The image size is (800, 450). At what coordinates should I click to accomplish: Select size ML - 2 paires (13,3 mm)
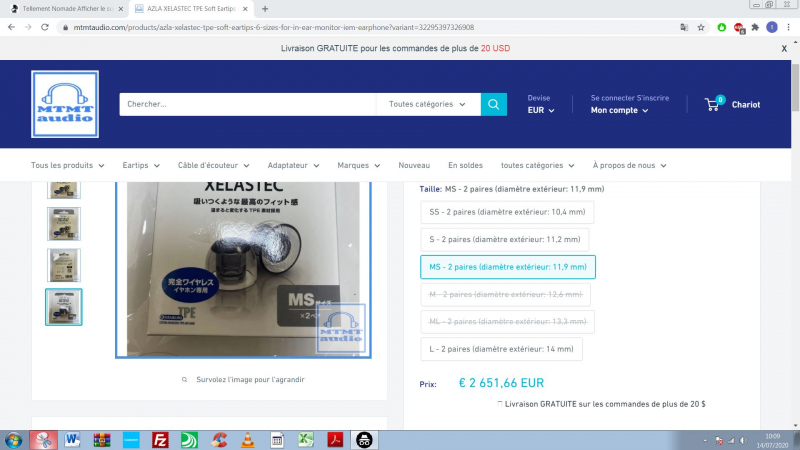[x=508, y=321]
